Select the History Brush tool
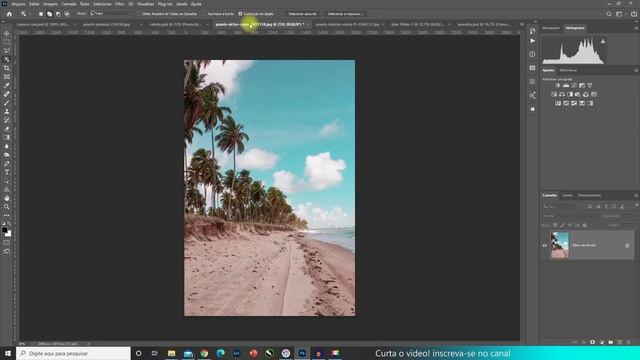The image size is (640, 360). click(7, 120)
